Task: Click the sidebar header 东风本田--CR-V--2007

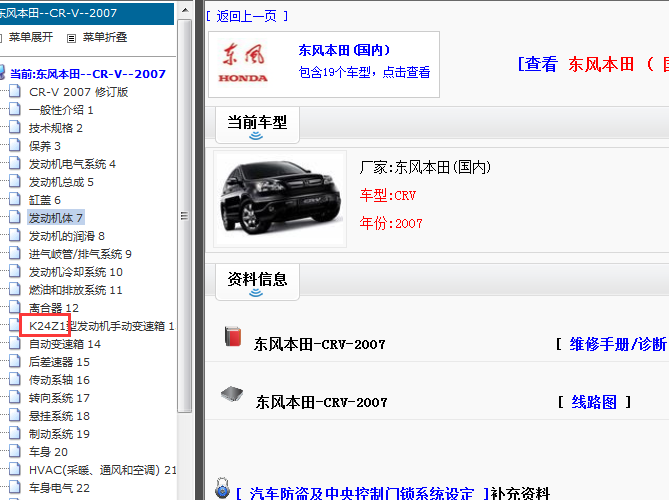Action: click(x=87, y=13)
